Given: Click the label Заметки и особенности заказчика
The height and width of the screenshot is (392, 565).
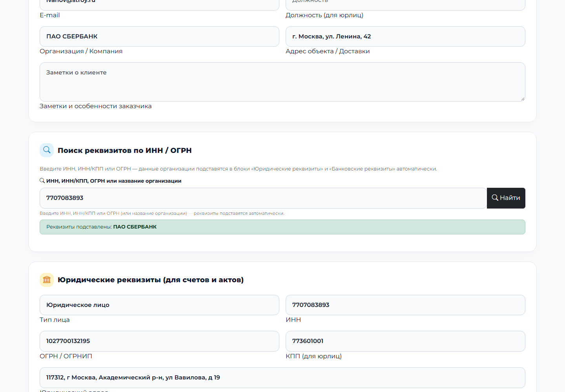Looking at the screenshot, I should coord(96,106).
